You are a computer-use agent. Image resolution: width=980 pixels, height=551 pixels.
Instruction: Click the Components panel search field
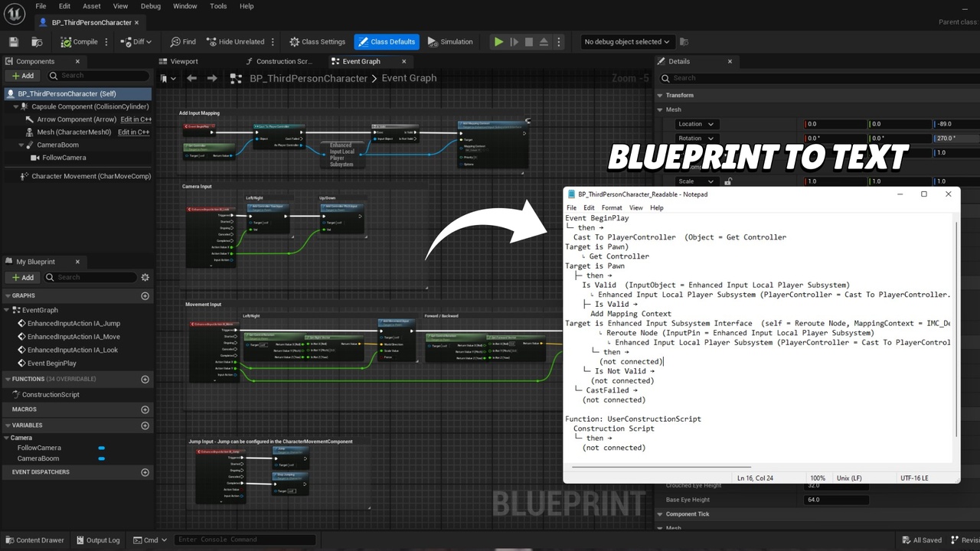98,76
